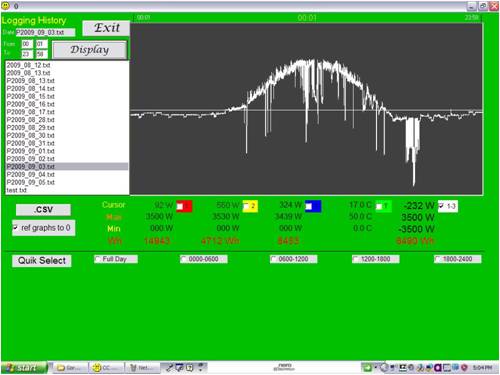Open the Windows Start menu

(x=24, y=368)
